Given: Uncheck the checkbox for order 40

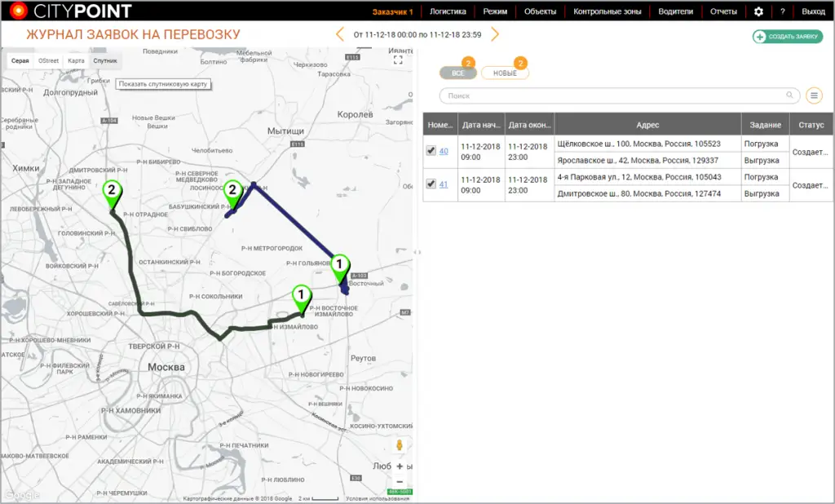Looking at the screenshot, I should pyautogui.click(x=431, y=151).
